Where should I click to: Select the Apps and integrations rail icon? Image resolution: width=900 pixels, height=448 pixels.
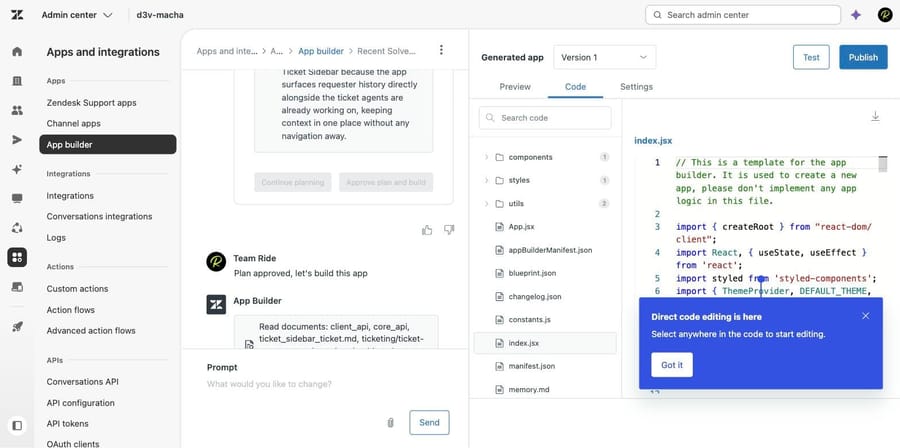click(x=17, y=257)
